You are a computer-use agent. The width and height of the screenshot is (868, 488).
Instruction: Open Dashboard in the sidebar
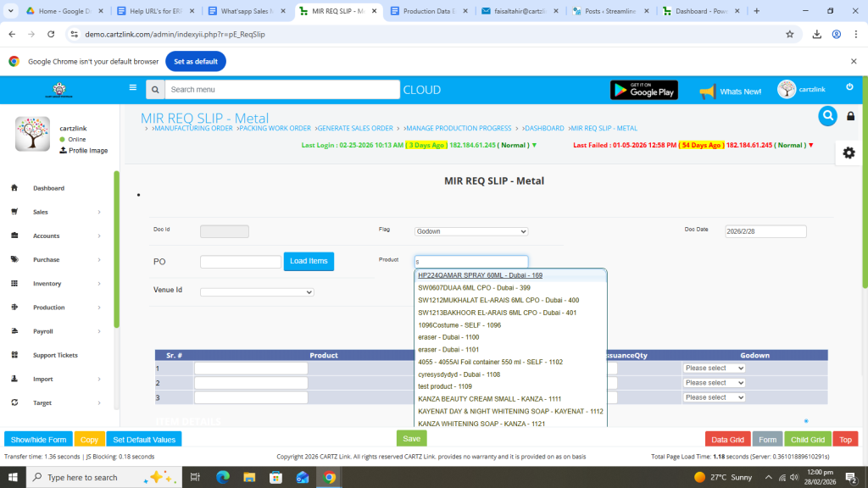[48, 188]
